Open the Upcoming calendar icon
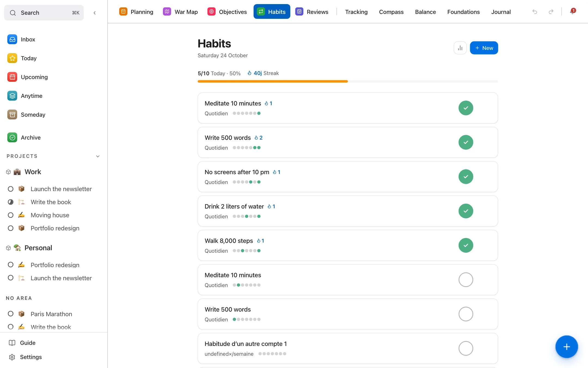This screenshot has height=368, width=588. point(12,77)
